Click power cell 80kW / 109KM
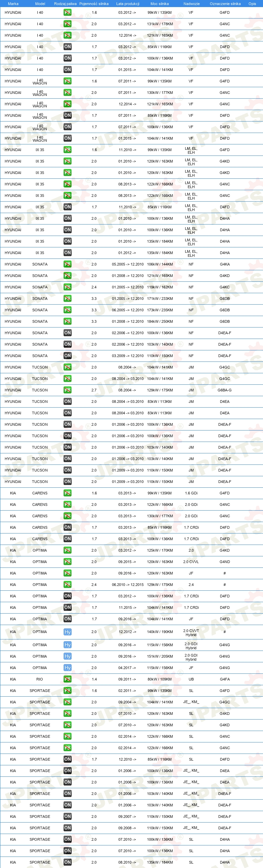The width and height of the screenshot is (263, 868). click(160, 679)
